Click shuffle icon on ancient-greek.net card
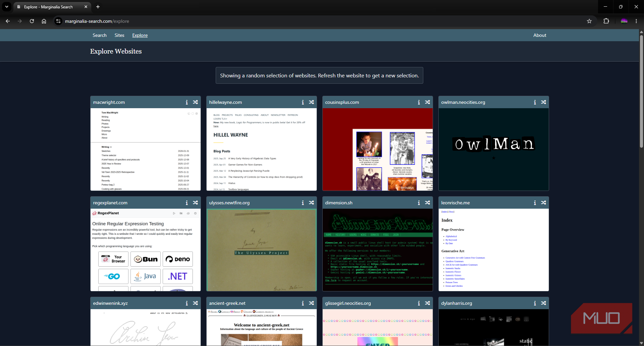This screenshot has width=644, height=346. pyautogui.click(x=312, y=303)
